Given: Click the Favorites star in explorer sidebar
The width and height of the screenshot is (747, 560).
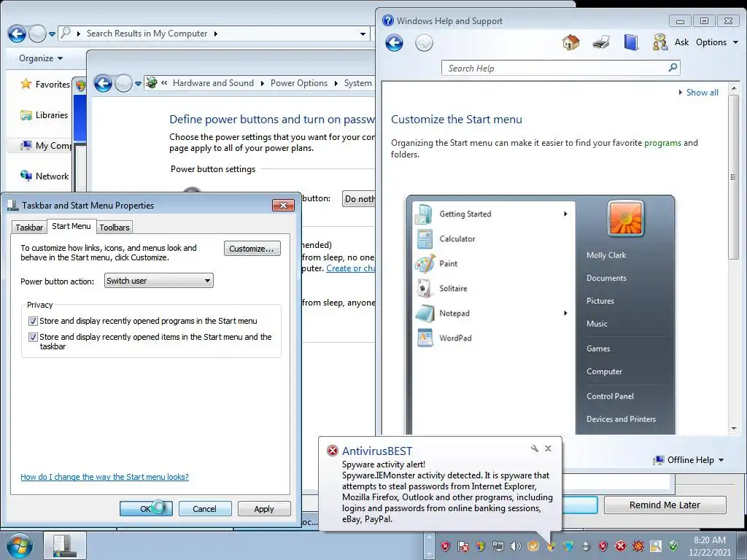Looking at the screenshot, I should click(26, 84).
